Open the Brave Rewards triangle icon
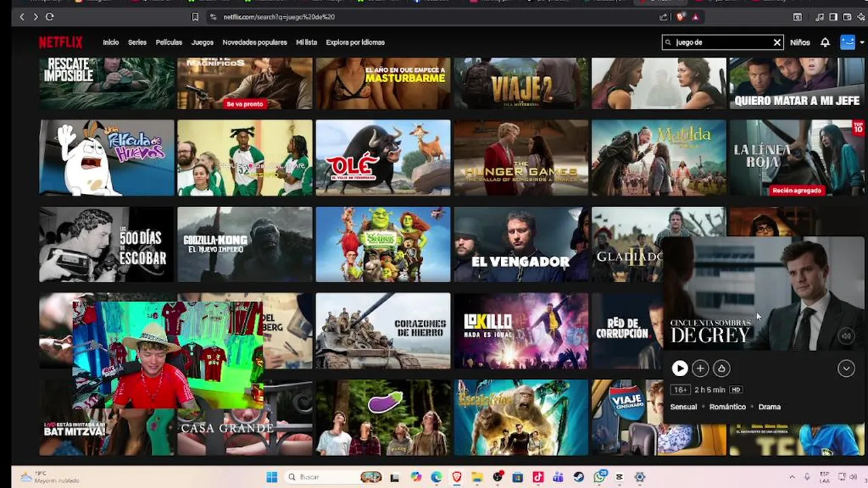The width and height of the screenshot is (868, 488). [x=695, y=17]
